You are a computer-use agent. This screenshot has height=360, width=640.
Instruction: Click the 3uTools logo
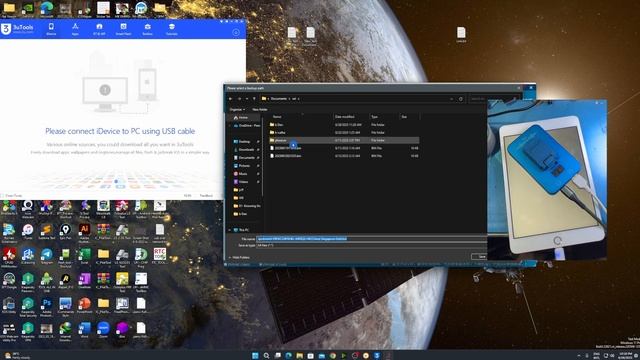tap(18, 29)
